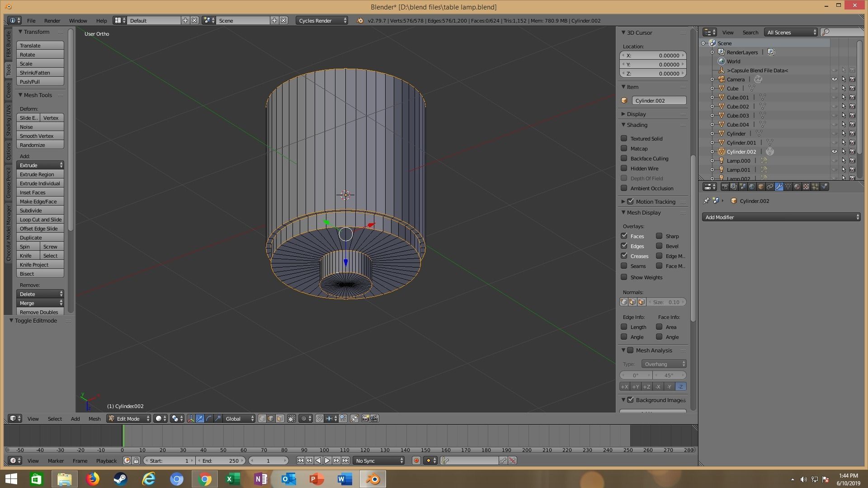Toggle the 3D manipulator widget icon

(191, 418)
